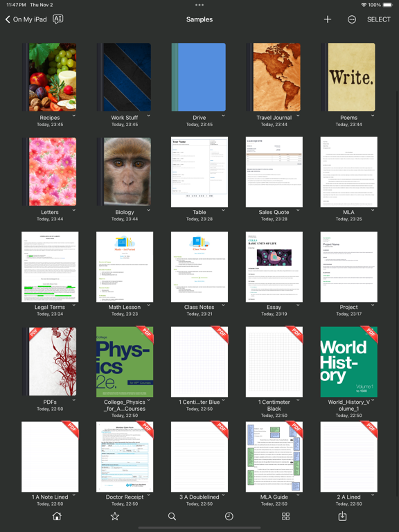Open the AI assistant icon
Viewport: 399px width, 532px height.
coord(58,19)
